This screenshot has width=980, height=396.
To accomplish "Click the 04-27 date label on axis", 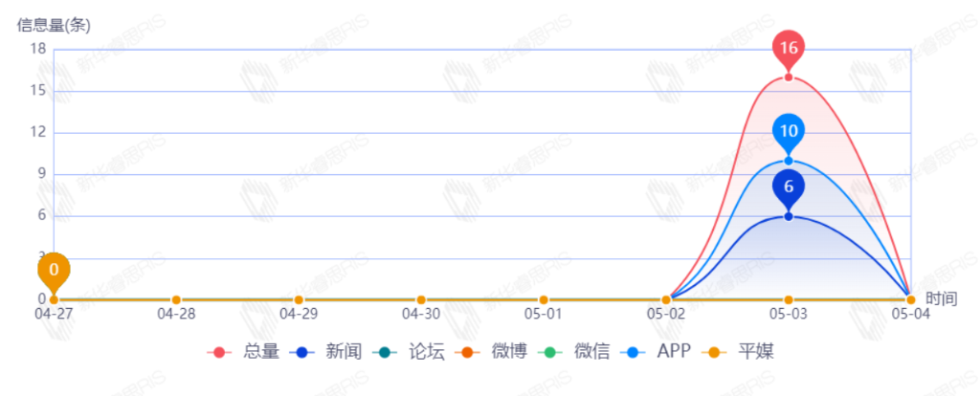I will point(54,313).
